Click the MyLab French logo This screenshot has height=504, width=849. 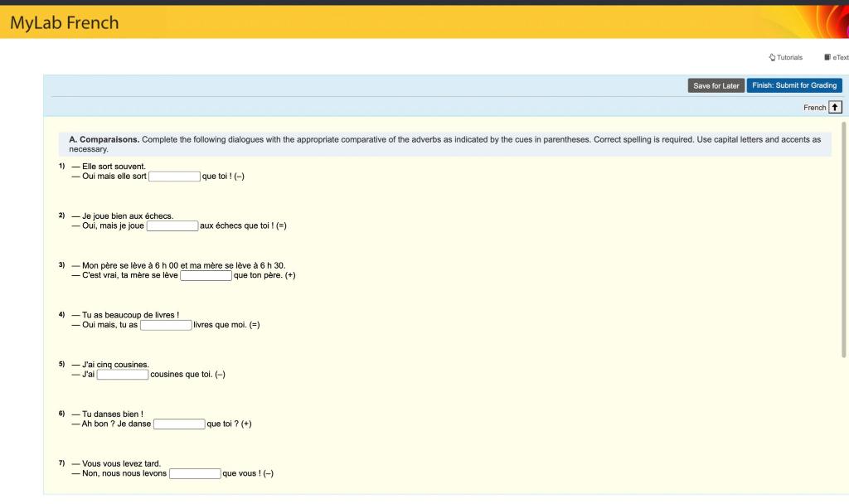click(x=64, y=22)
